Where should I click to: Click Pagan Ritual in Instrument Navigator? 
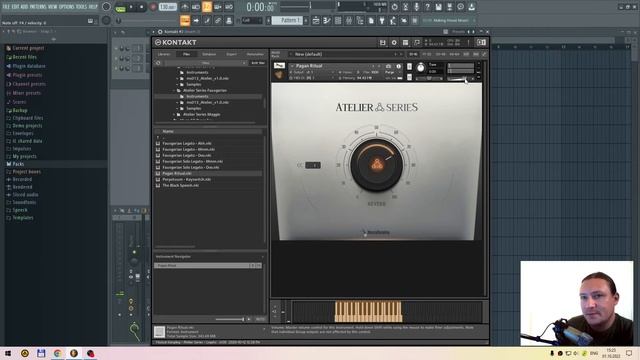(x=208, y=266)
